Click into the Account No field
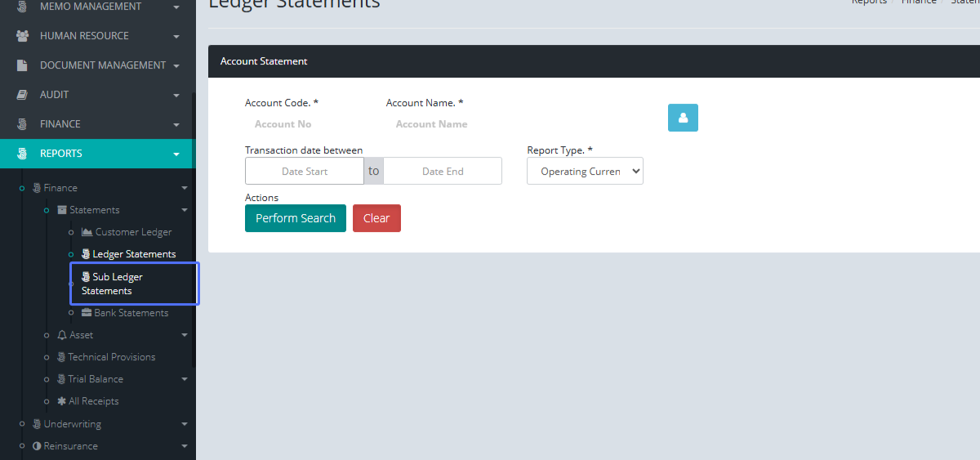The height and width of the screenshot is (460, 980). click(283, 124)
